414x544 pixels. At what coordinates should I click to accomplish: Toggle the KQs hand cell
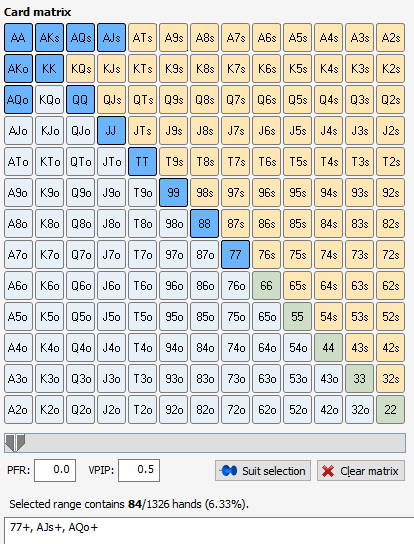(x=81, y=69)
